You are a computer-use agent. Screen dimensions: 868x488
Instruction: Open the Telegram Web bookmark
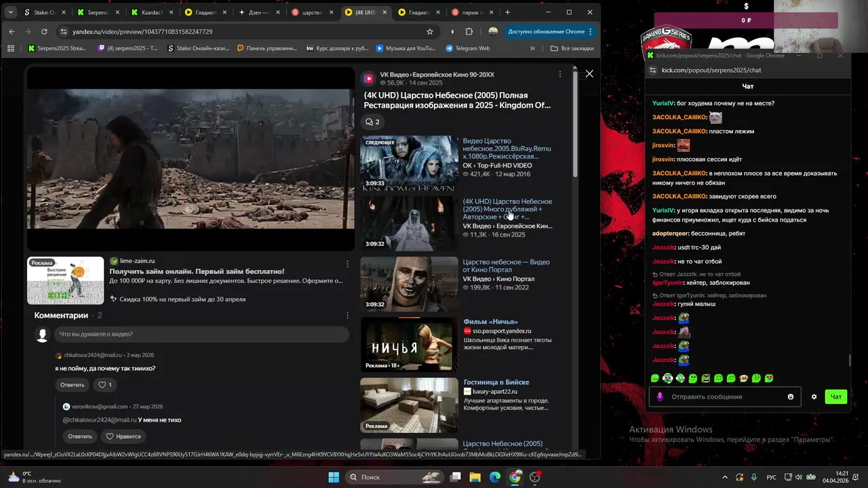coord(468,48)
